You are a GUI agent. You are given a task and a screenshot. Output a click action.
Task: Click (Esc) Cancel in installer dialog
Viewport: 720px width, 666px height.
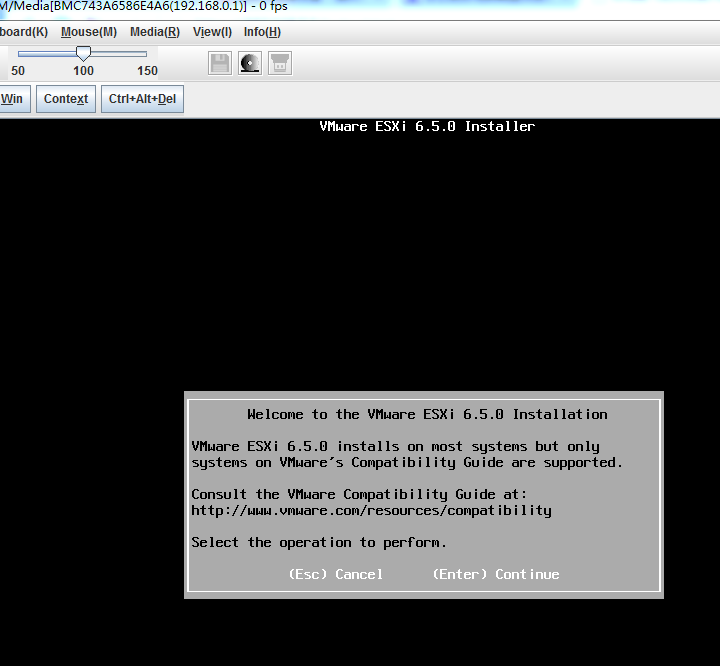pyautogui.click(x=336, y=574)
